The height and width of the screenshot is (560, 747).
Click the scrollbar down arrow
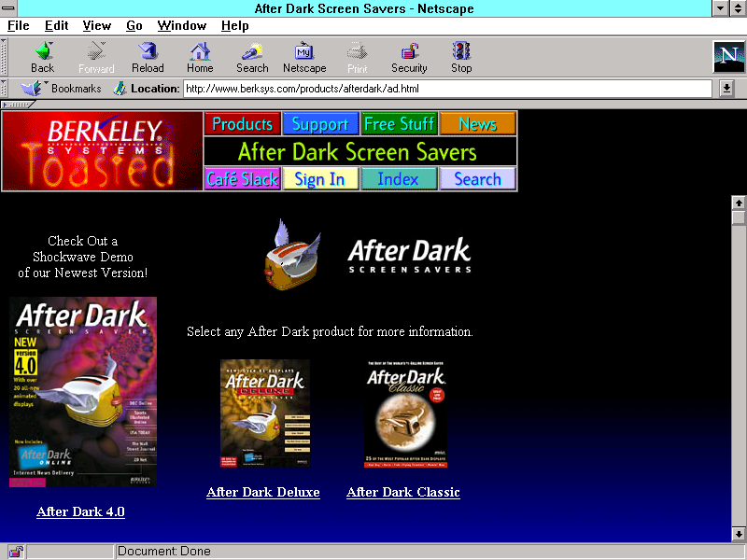[739, 533]
